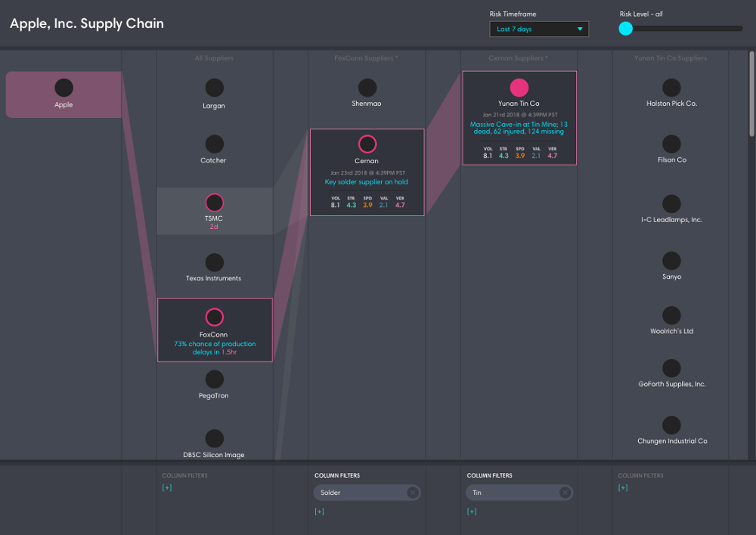Remove the Tin column filter
This screenshot has width=756, height=535.
[x=565, y=493]
